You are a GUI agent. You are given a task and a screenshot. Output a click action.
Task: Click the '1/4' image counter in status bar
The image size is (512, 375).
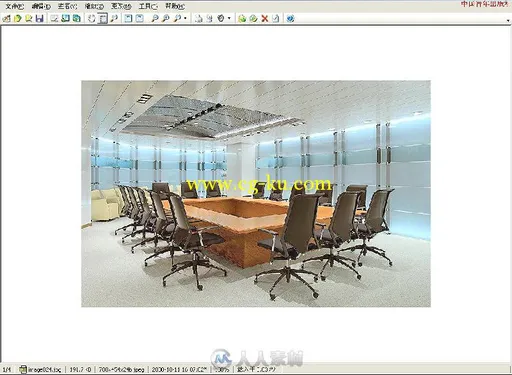pyautogui.click(x=6, y=370)
